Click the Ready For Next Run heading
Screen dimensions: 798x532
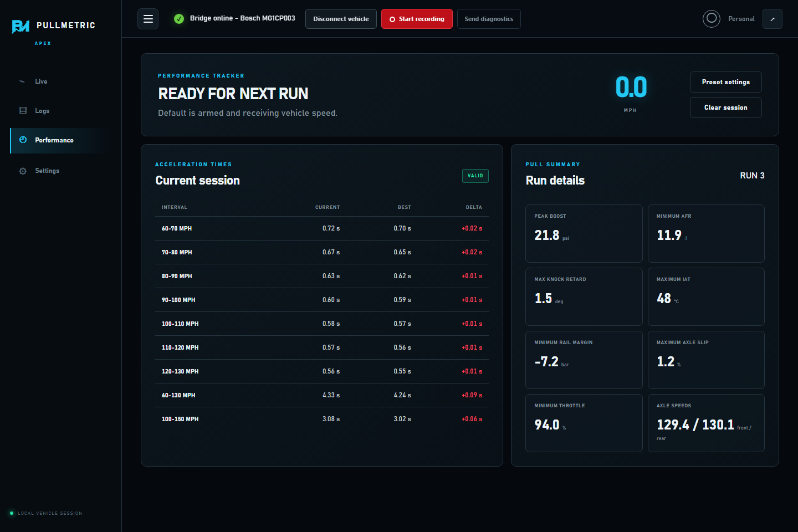coord(233,94)
